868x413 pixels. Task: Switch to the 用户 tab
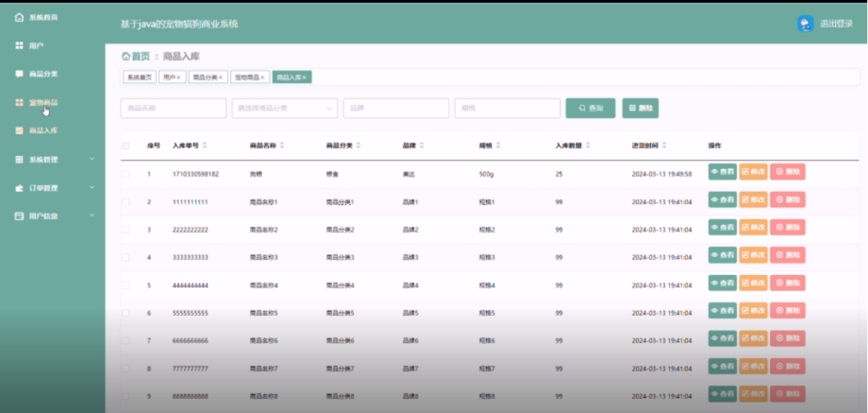[172, 78]
